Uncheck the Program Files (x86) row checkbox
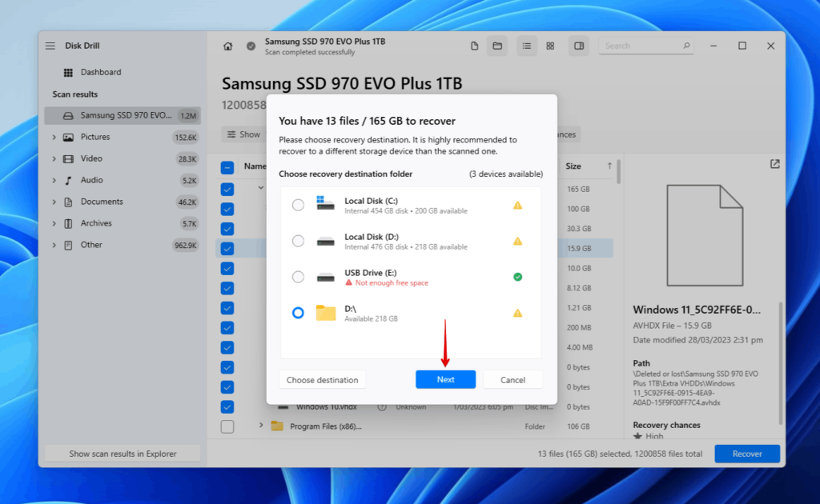820x504 pixels. click(x=227, y=426)
